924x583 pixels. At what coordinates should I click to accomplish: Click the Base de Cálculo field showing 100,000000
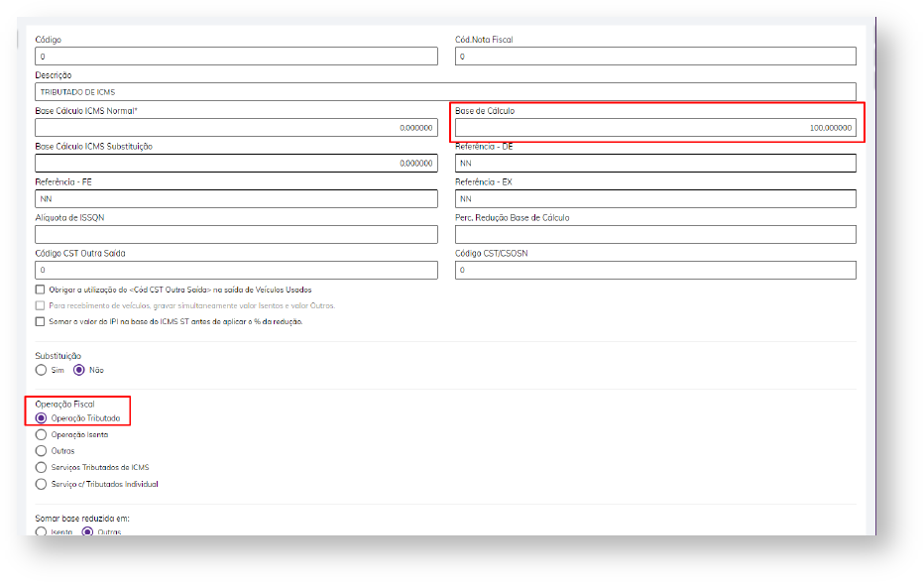coord(655,127)
